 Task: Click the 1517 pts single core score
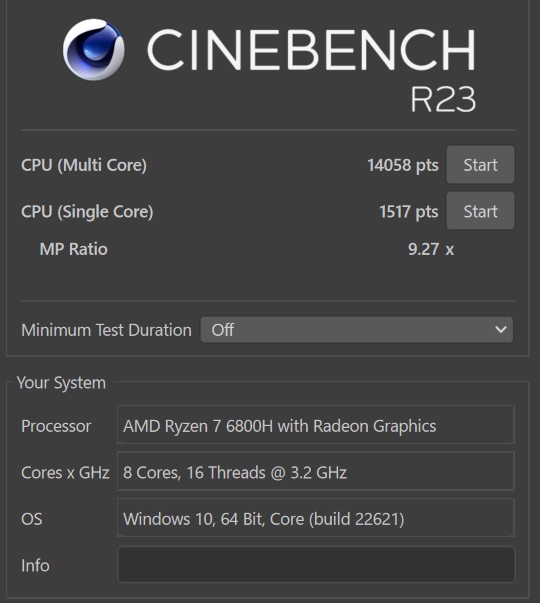point(409,212)
